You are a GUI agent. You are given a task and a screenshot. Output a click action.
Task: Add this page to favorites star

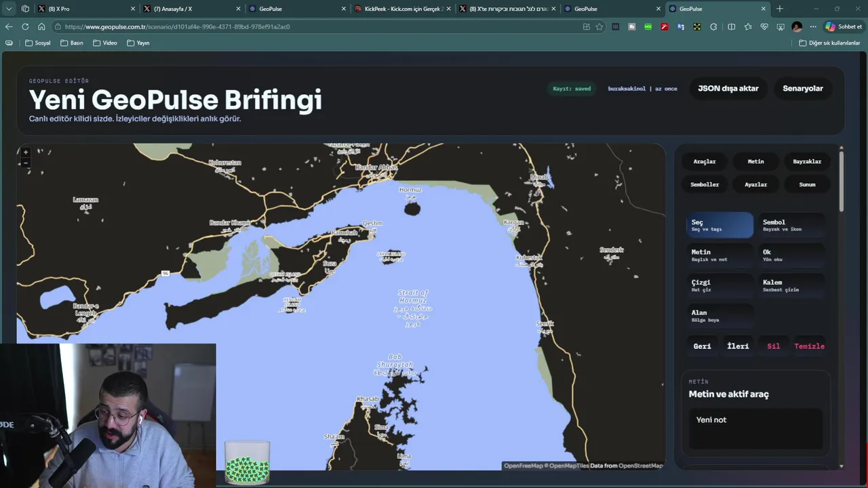click(599, 26)
